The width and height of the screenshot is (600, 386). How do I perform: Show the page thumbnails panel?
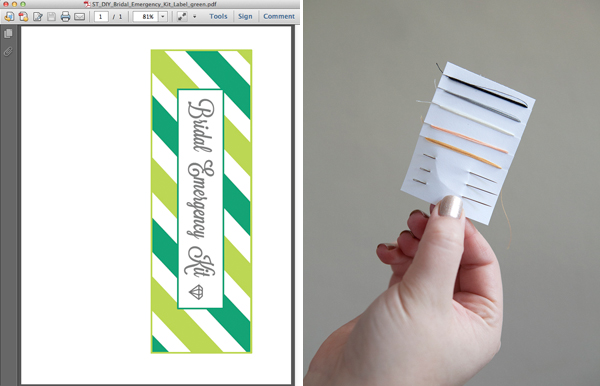(x=8, y=34)
